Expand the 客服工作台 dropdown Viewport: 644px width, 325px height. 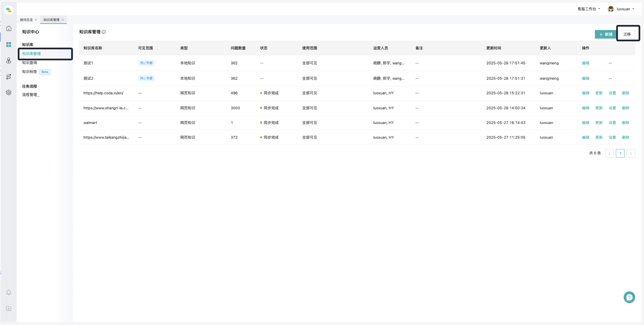pos(588,9)
